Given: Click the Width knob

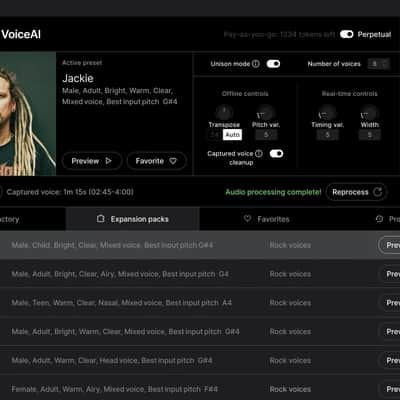Looking at the screenshot, I should pos(369,112).
